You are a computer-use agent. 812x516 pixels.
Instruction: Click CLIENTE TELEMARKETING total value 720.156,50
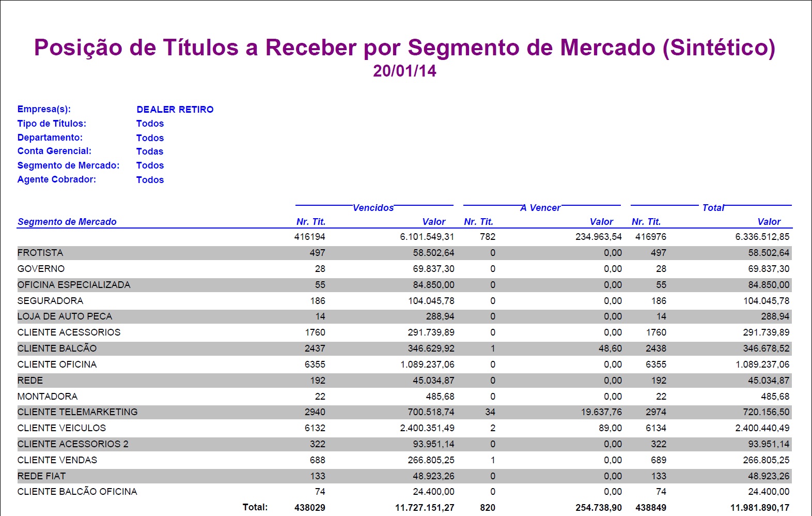point(767,412)
